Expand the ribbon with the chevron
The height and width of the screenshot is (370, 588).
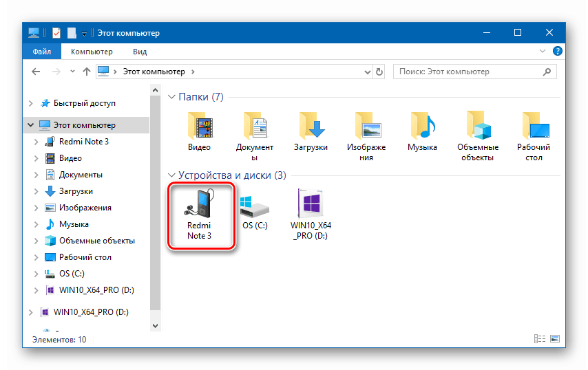[543, 51]
